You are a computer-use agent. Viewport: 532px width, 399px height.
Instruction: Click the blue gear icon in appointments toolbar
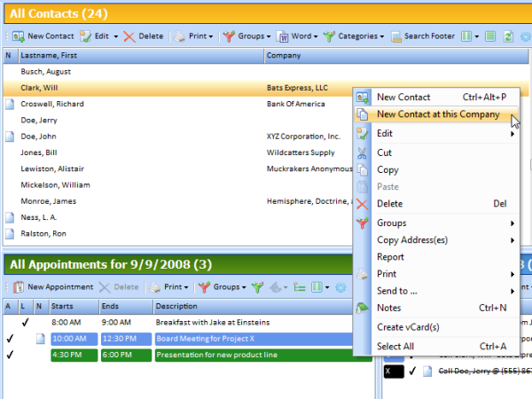[x=340, y=287]
